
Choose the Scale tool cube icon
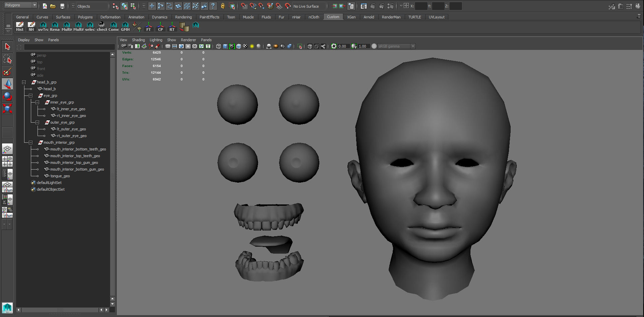(x=7, y=108)
